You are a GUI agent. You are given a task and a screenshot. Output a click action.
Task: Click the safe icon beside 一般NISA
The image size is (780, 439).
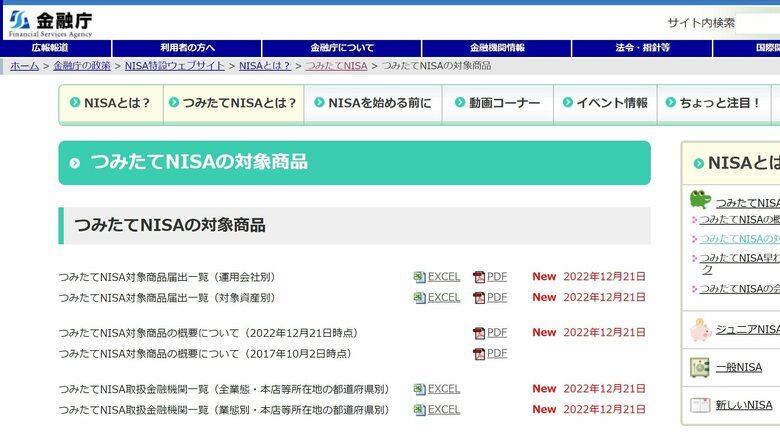tap(700, 368)
